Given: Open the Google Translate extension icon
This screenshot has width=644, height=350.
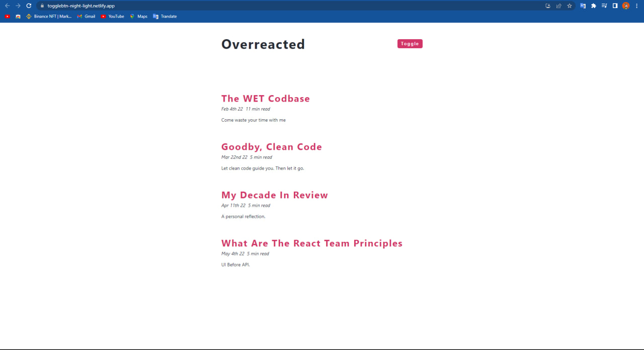Looking at the screenshot, I should [x=583, y=6].
